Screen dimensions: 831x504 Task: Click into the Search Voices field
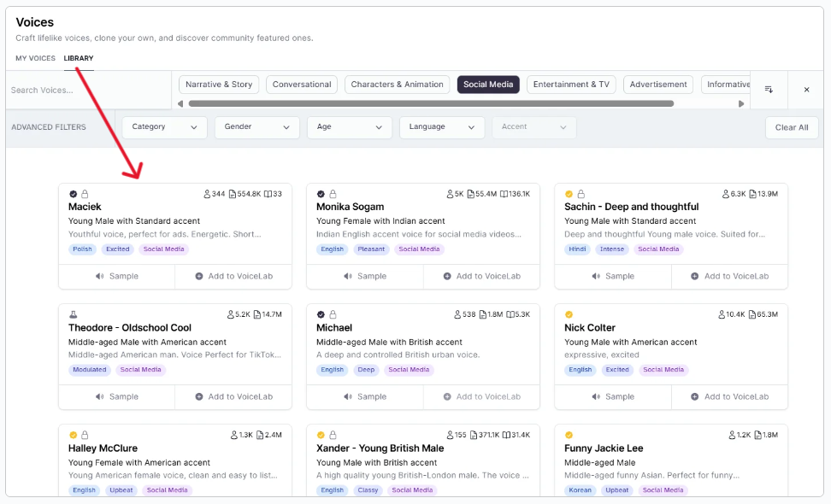click(x=89, y=90)
